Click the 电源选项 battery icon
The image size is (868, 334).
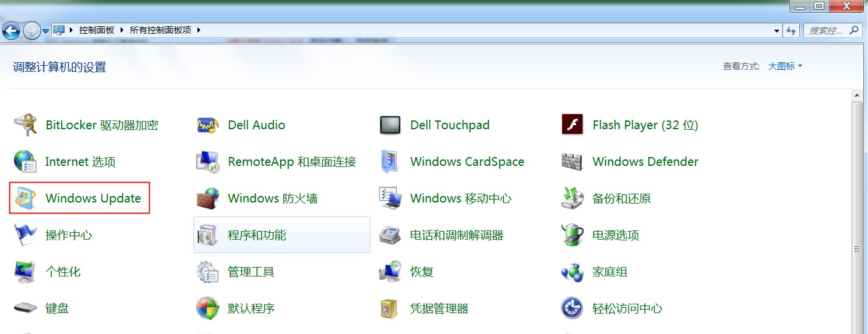click(x=572, y=235)
